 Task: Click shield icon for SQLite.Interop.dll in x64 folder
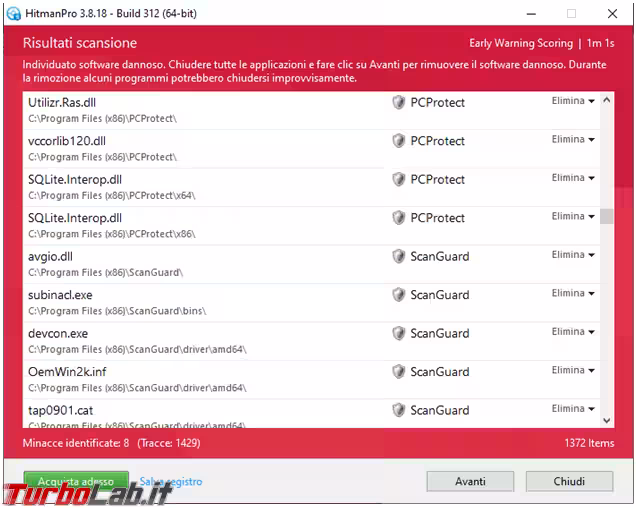pos(399,179)
